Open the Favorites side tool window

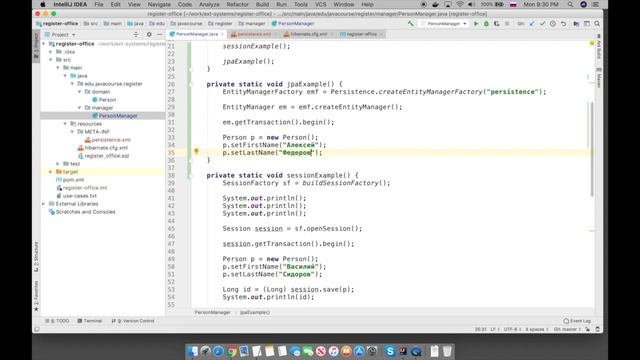point(36,295)
